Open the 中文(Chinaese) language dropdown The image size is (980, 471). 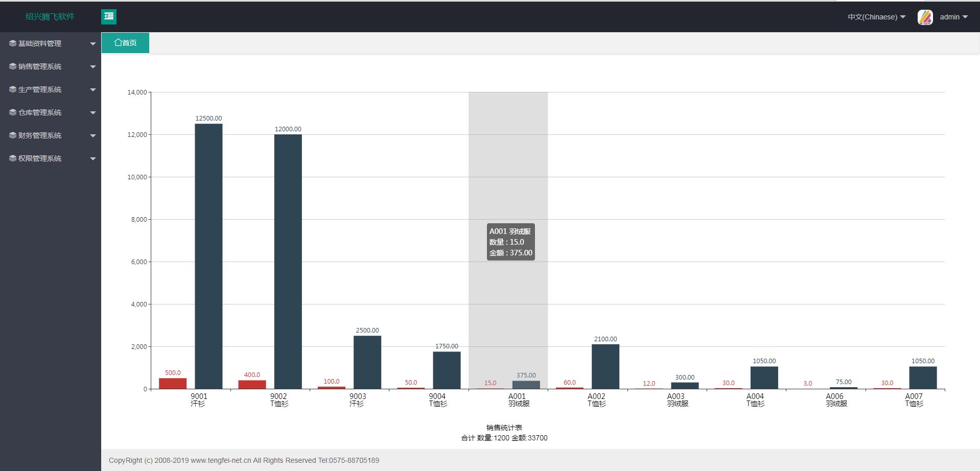877,17
